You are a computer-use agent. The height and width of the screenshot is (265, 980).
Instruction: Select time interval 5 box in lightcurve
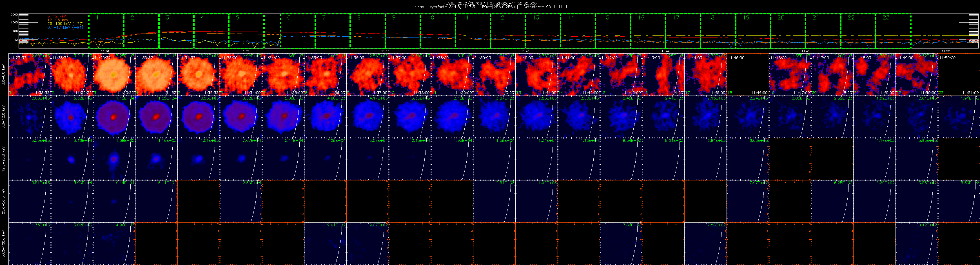pos(246,31)
